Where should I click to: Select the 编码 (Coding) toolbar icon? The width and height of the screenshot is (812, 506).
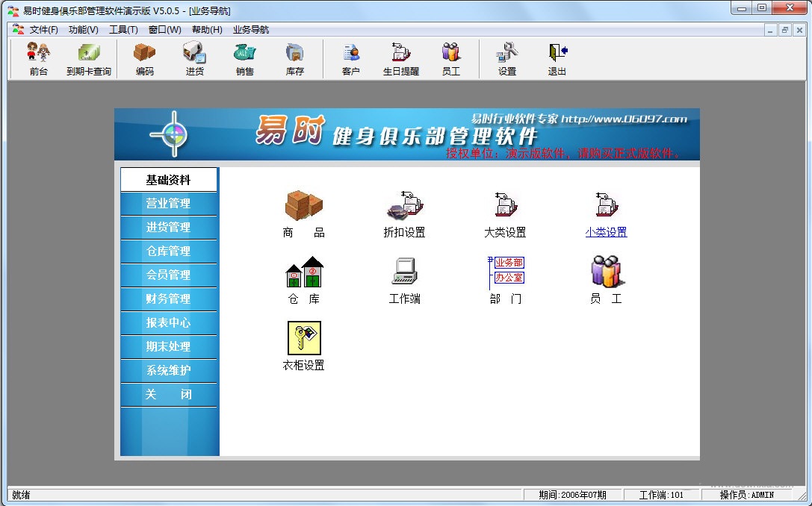(x=143, y=58)
